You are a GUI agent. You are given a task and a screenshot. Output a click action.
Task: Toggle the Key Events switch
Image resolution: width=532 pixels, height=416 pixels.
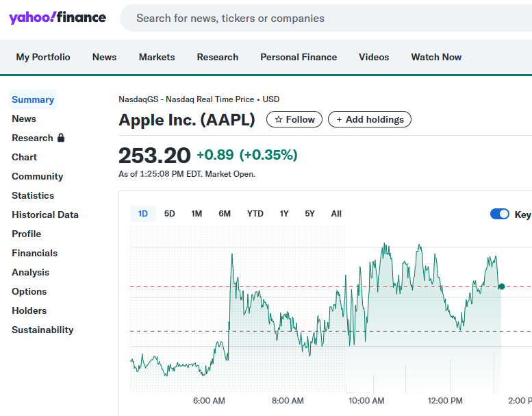pyautogui.click(x=500, y=214)
